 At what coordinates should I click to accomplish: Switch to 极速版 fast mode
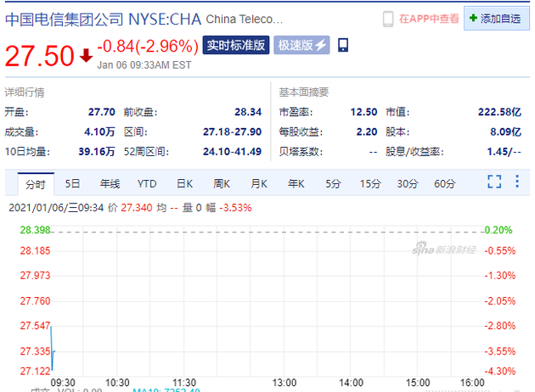tap(301, 45)
